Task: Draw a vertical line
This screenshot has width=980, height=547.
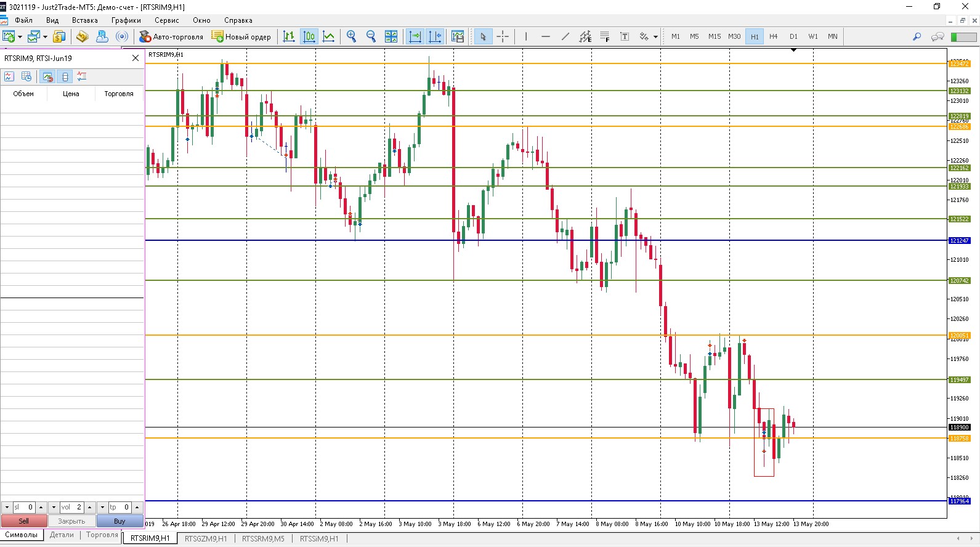Action: point(526,36)
